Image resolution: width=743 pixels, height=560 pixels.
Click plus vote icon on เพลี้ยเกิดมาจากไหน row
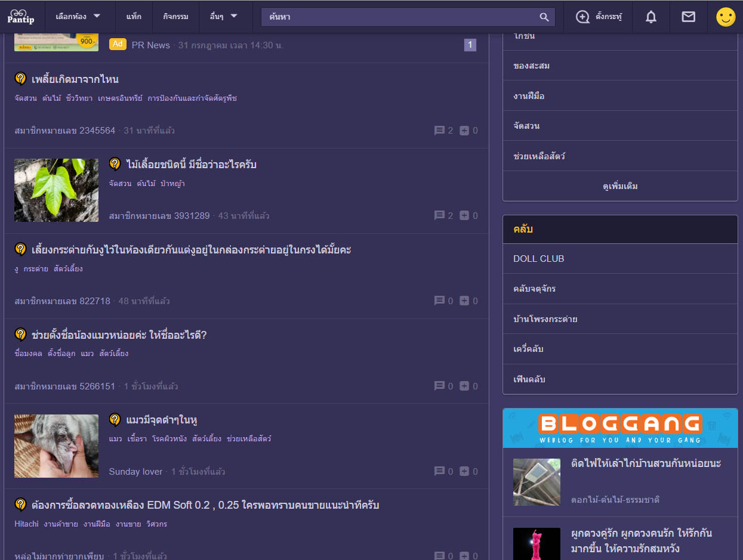464,131
